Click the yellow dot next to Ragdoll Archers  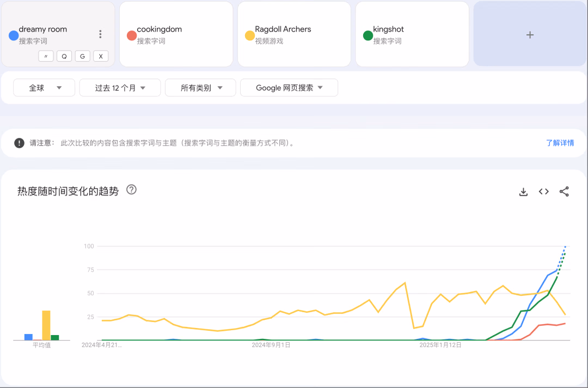pos(250,35)
